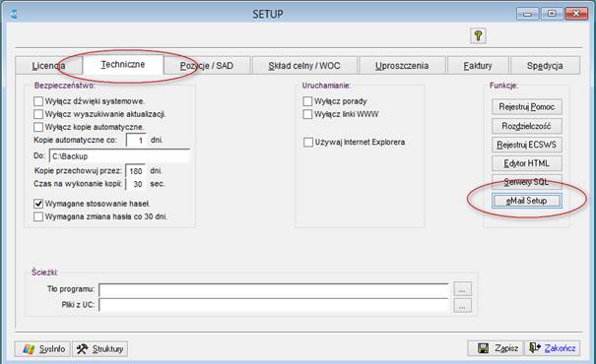596x364 pixels.
Task: Enable Wymagana zmiana hasła co 30 dni
Action: pos(38,216)
